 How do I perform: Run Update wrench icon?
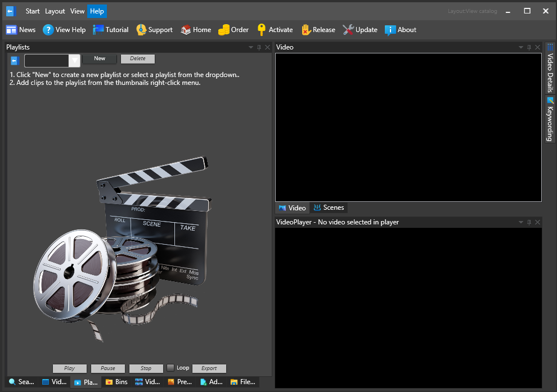click(x=348, y=30)
